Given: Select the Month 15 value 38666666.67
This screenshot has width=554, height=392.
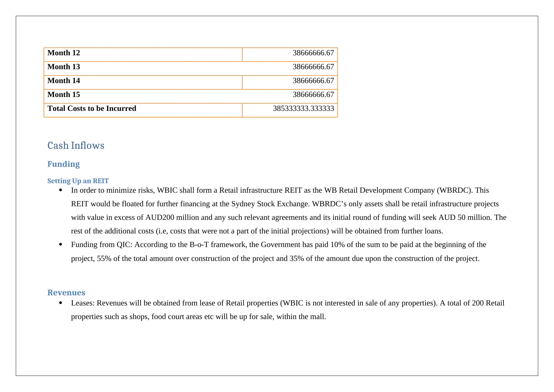Looking at the screenshot, I should click(313, 94).
